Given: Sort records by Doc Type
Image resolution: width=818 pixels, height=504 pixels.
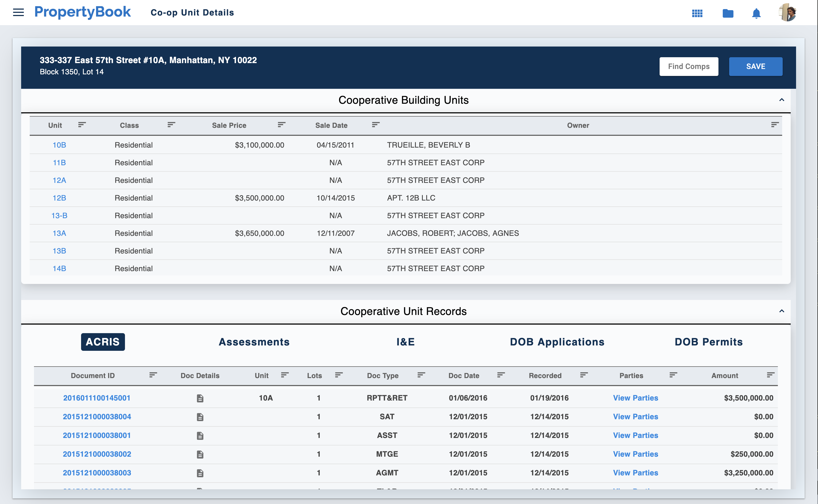Looking at the screenshot, I should pyautogui.click(x=421, y=375).
